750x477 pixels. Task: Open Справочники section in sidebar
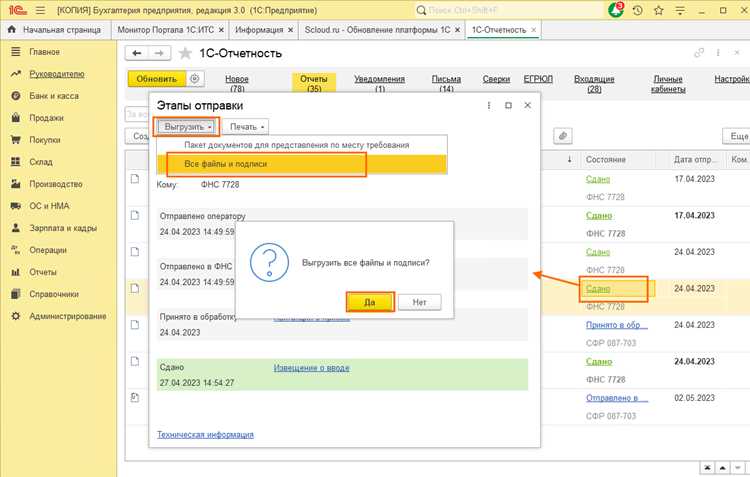pos(54,294)
